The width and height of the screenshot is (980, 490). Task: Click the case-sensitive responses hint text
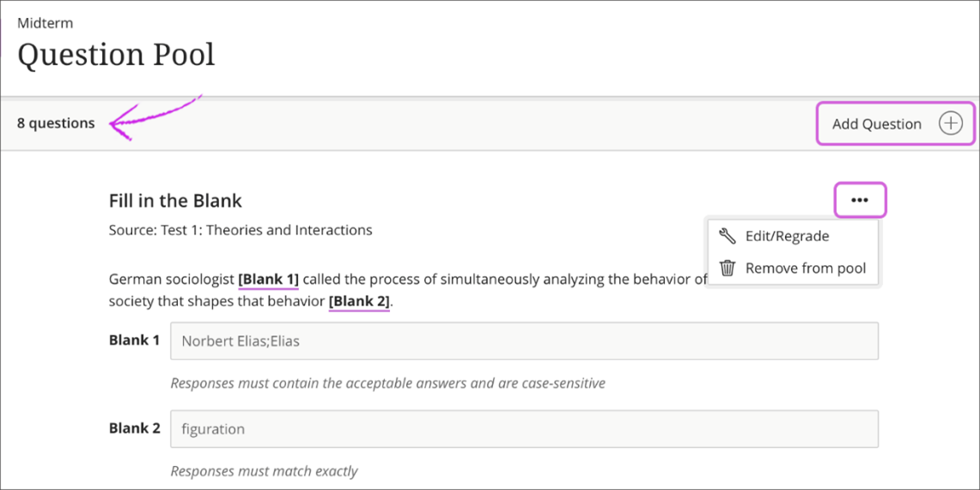(387, 384)
